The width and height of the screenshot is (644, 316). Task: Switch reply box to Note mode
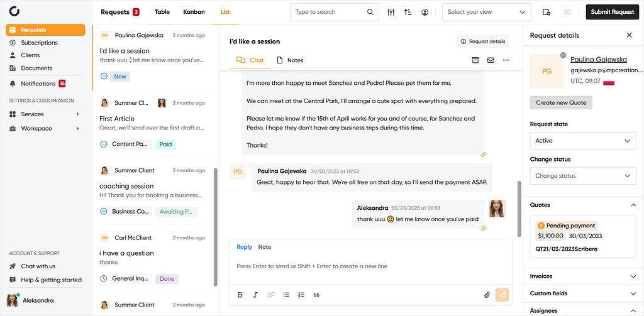[265, 247]
